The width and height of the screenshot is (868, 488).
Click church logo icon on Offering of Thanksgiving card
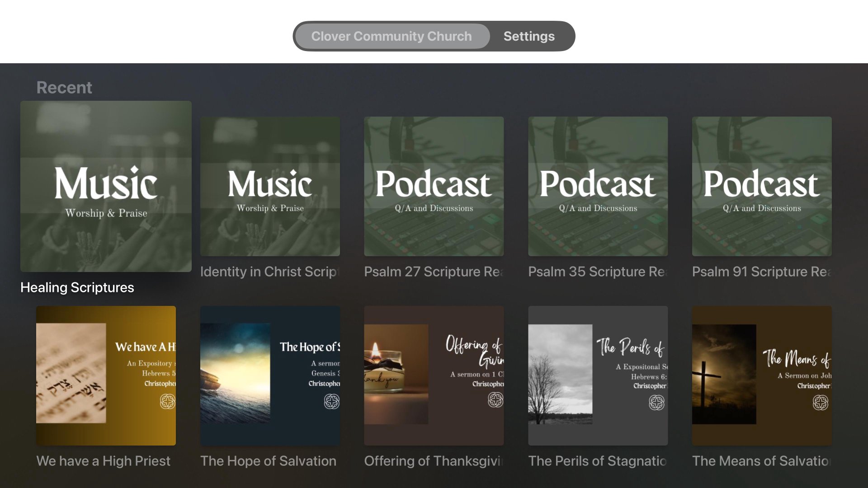pos(495,399)
